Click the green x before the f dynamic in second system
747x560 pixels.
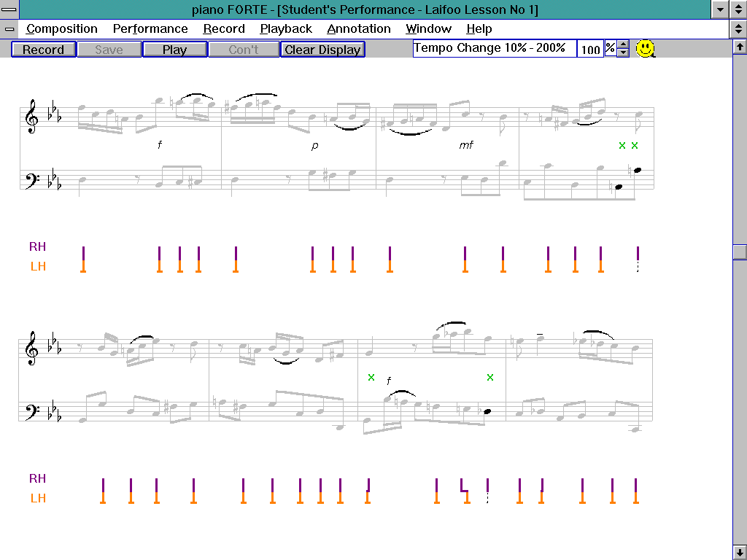[x=371, y=377]
